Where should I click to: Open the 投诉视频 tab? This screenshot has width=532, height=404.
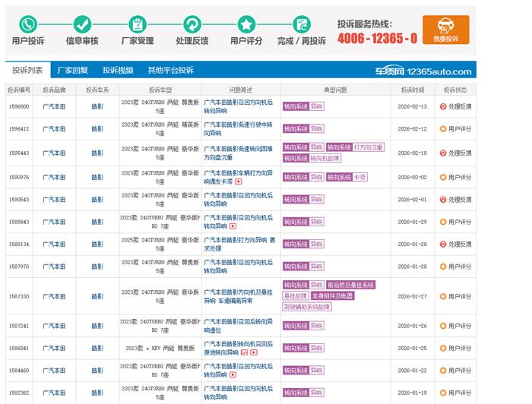tap(118, 70)
